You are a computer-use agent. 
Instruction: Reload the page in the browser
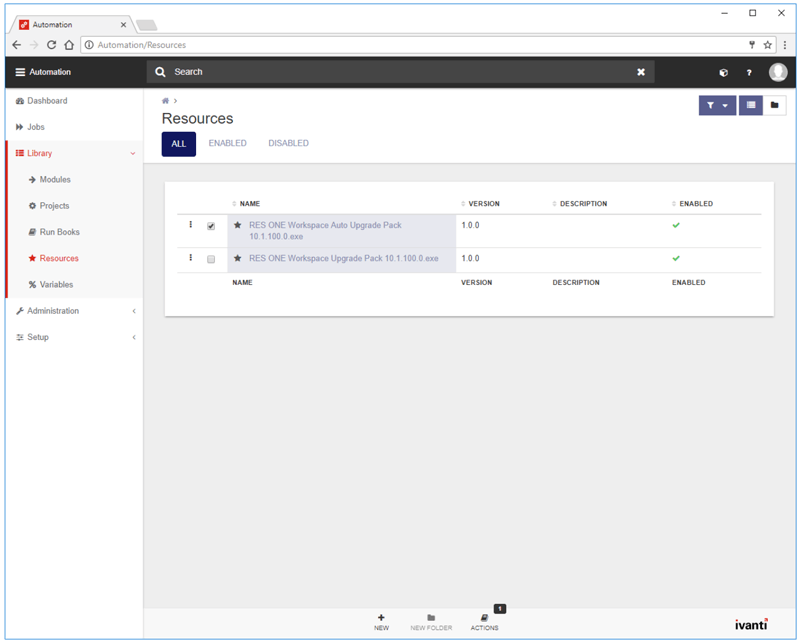click(52, 45)
